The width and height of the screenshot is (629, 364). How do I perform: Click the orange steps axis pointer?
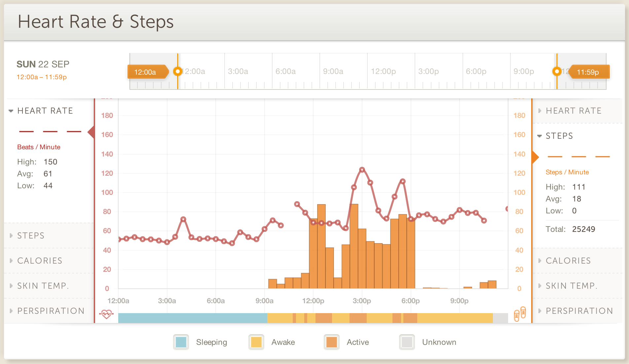(536, 157)
